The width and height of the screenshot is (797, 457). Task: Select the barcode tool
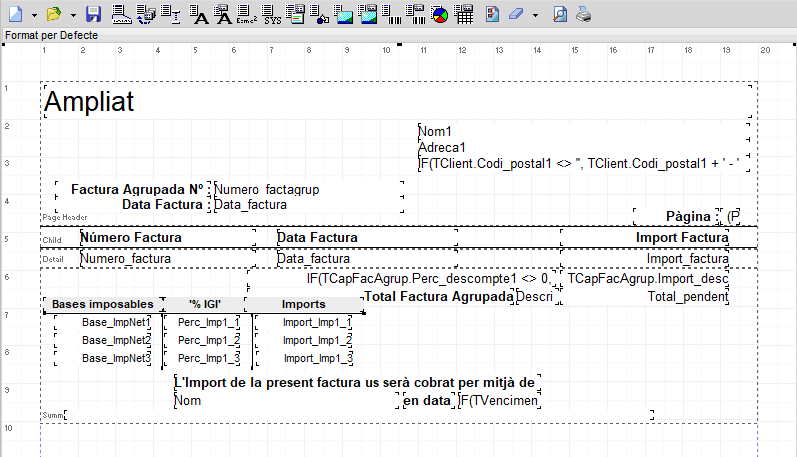pyautogui.click(x=392, y=14)
